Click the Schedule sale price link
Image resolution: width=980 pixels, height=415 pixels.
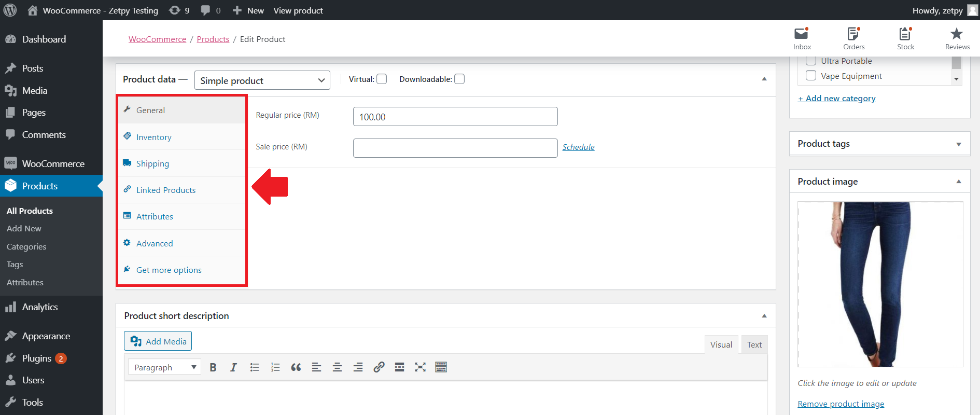(x=579, y=147)
